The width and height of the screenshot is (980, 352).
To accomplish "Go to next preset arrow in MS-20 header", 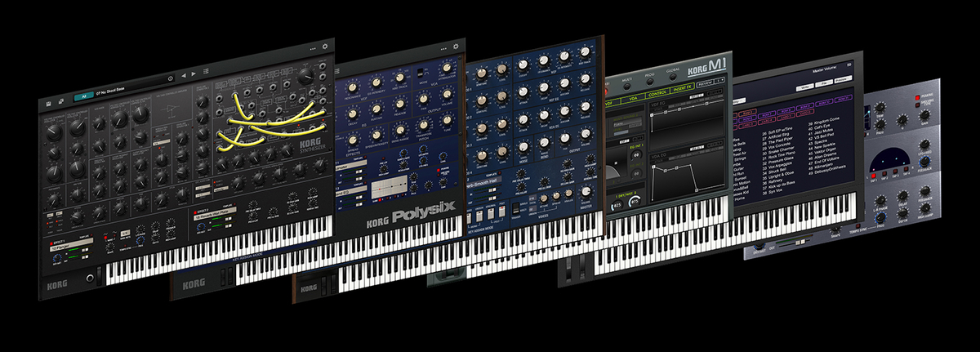I will click(193, 74).
